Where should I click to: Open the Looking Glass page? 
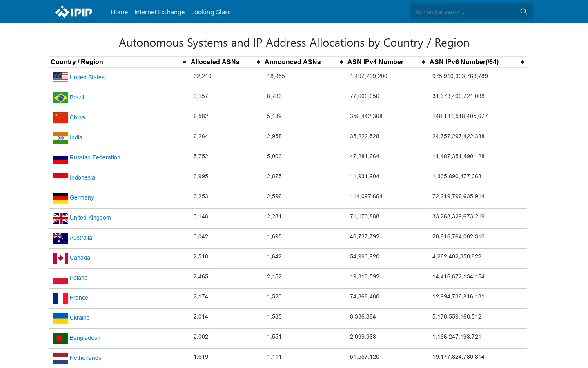[211, 12]
